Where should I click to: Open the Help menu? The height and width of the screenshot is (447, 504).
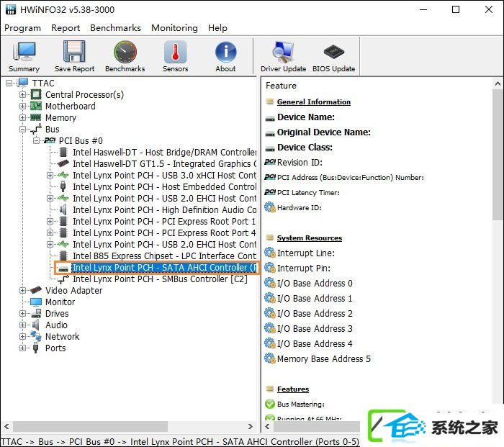217,28
